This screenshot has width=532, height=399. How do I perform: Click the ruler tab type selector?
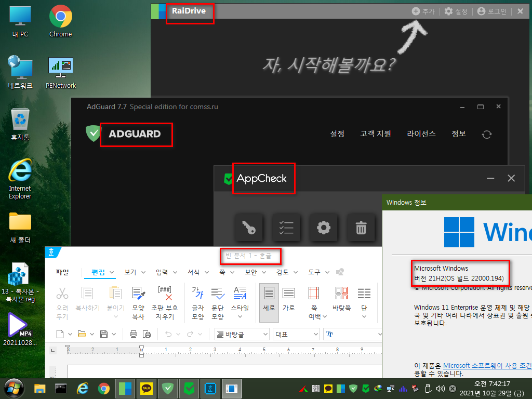coord(52,351)
